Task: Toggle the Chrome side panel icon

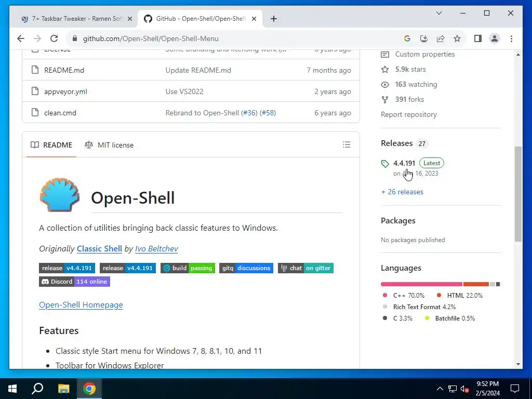Action: 478,38
